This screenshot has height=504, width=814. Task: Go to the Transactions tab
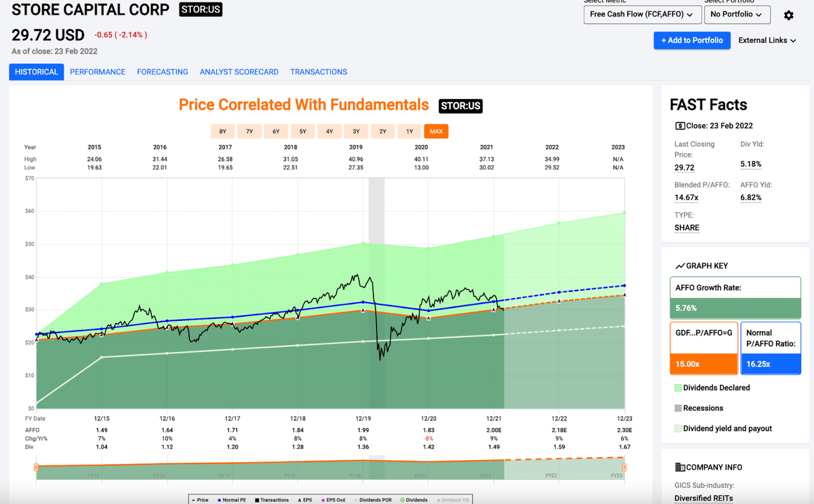tap(319, 72)
